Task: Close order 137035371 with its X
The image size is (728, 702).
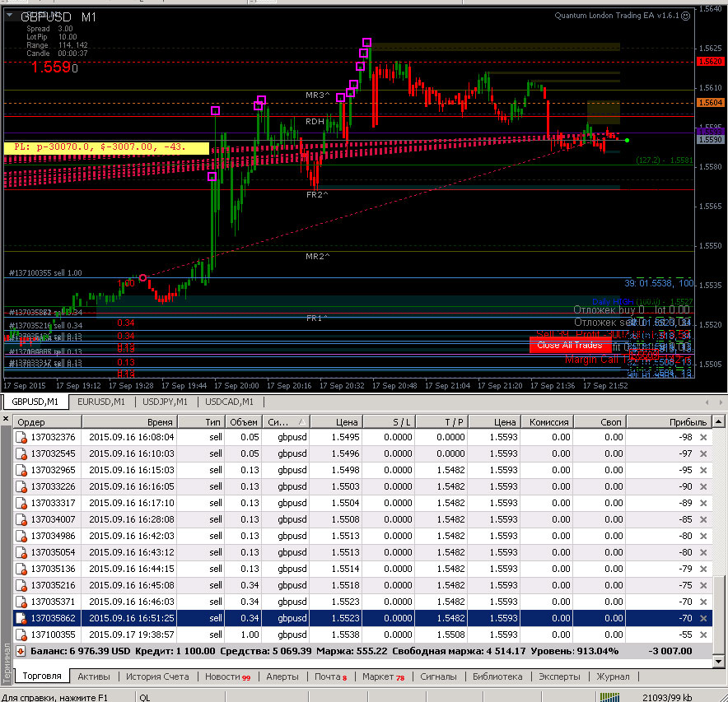Action: pos(703,602)
